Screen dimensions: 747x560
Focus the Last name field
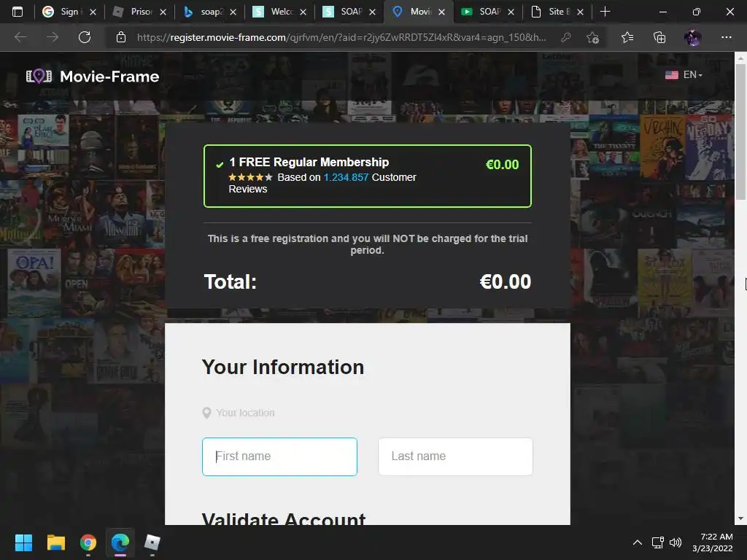tap(455, 456)
